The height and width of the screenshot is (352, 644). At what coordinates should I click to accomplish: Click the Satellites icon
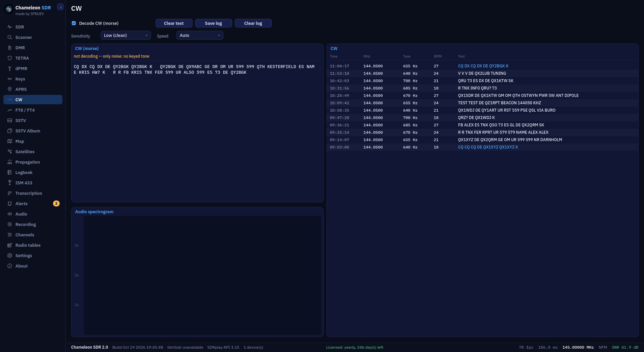click(10, 152)
